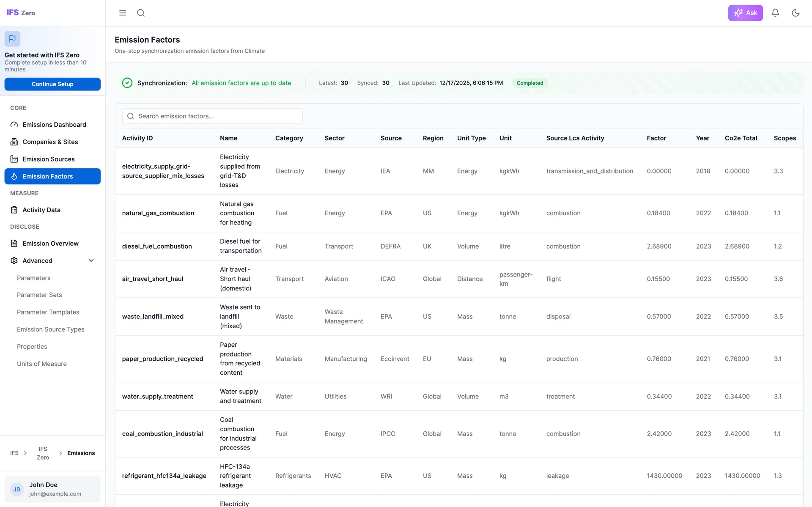Open Emission Sources in sidebar
The width and height of the screenshot is (812, 507).
click(48, 159)
